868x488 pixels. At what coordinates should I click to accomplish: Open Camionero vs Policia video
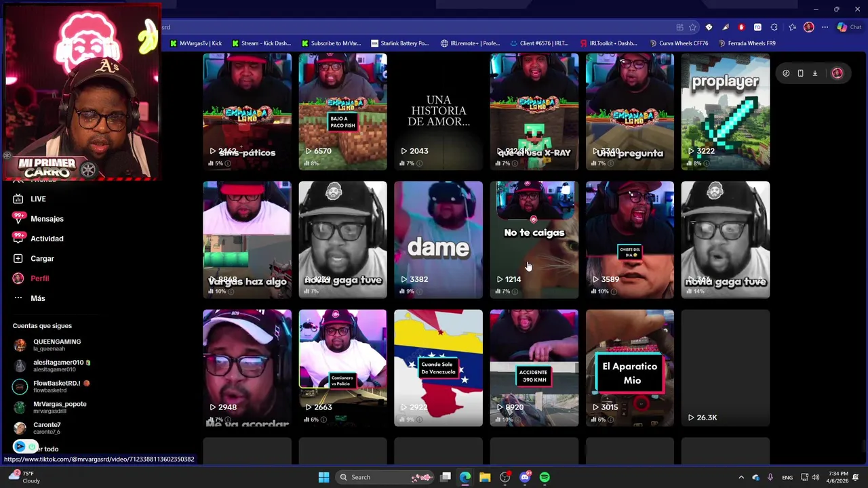pyautogui.click(x=342, y=368)
